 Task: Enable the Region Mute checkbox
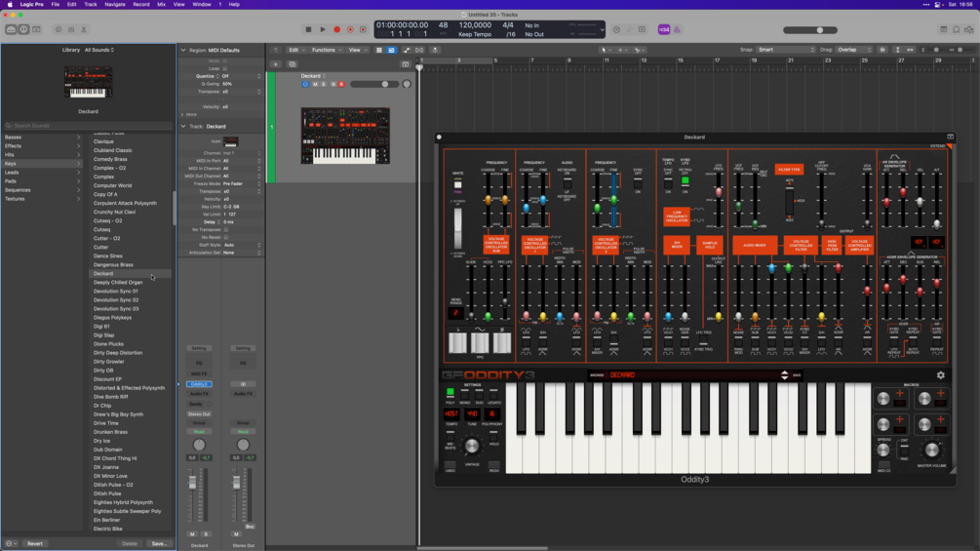click(x=225, y=60)
